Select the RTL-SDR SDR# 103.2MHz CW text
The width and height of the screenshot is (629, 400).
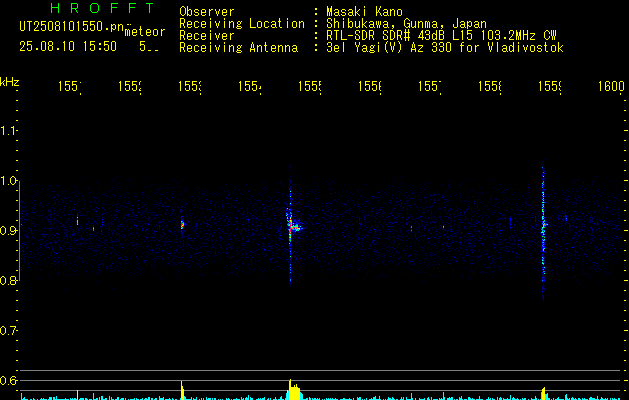441,36
